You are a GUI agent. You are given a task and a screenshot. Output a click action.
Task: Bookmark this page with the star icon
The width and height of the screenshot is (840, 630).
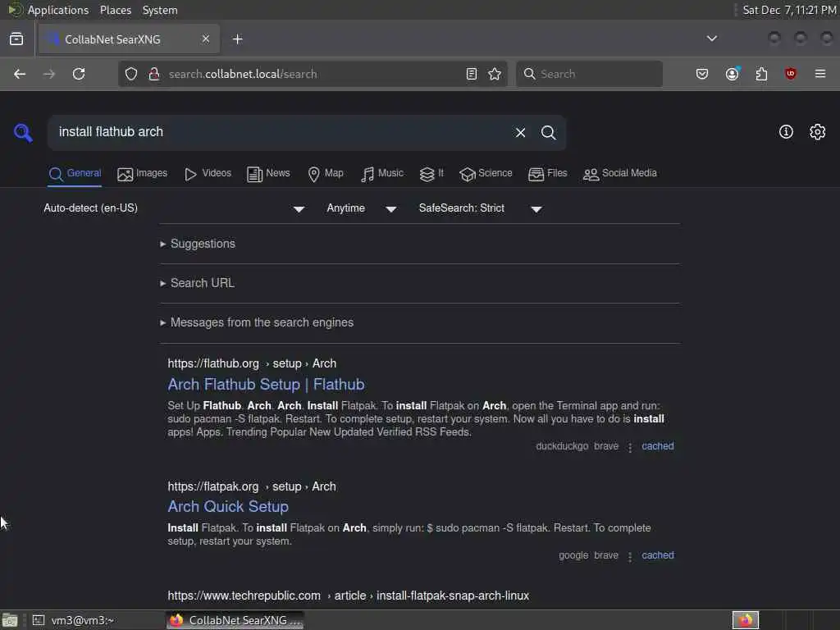click(495, 74)
